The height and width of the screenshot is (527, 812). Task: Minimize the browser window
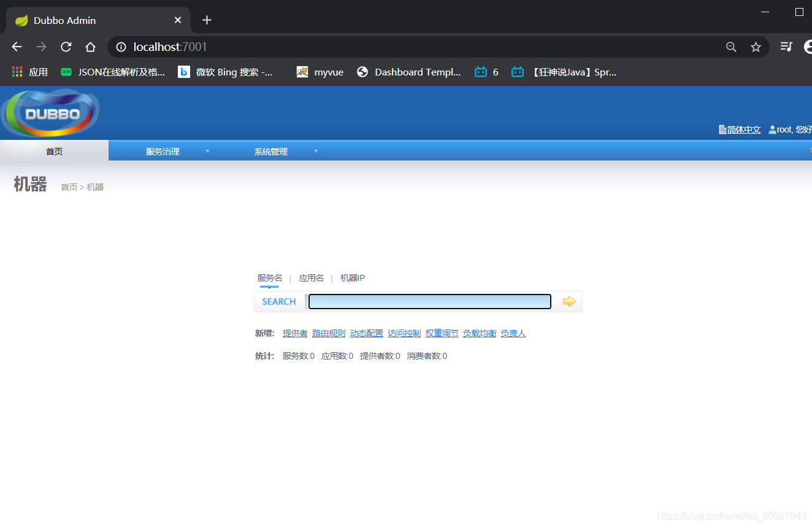point(765,12)
